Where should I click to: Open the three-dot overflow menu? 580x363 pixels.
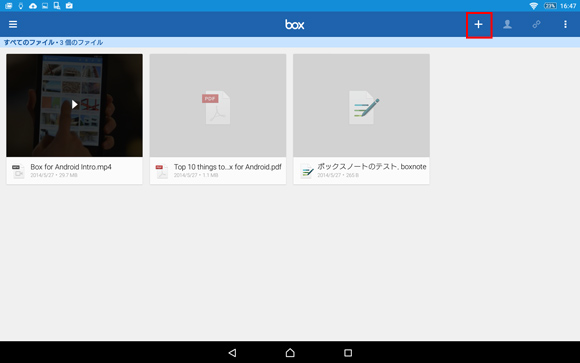565,24
